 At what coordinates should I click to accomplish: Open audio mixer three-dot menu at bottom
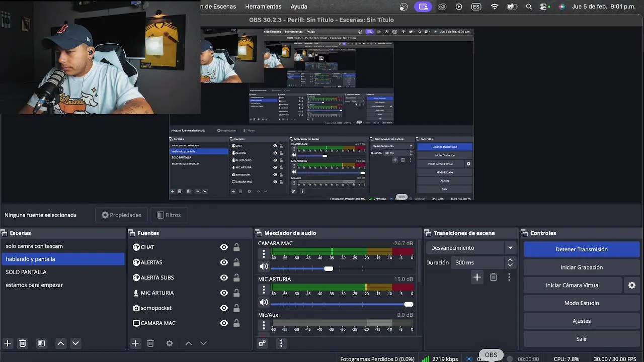(x=281, y=343)
